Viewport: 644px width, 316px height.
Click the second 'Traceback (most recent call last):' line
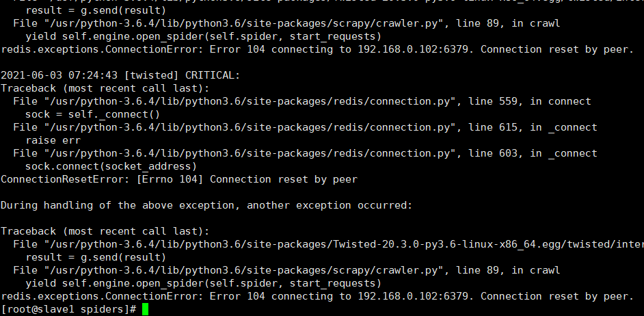105,231
